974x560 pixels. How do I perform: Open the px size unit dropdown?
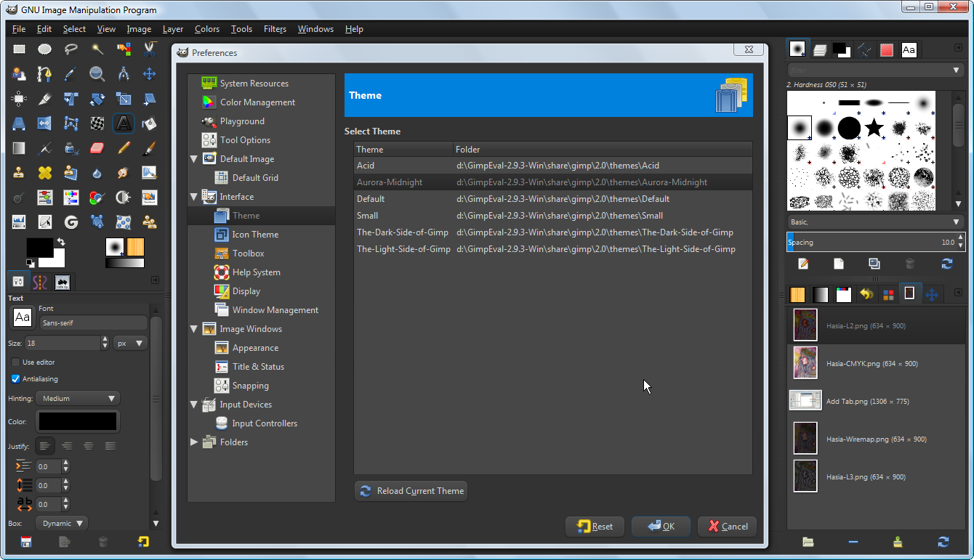coord(131,343)
